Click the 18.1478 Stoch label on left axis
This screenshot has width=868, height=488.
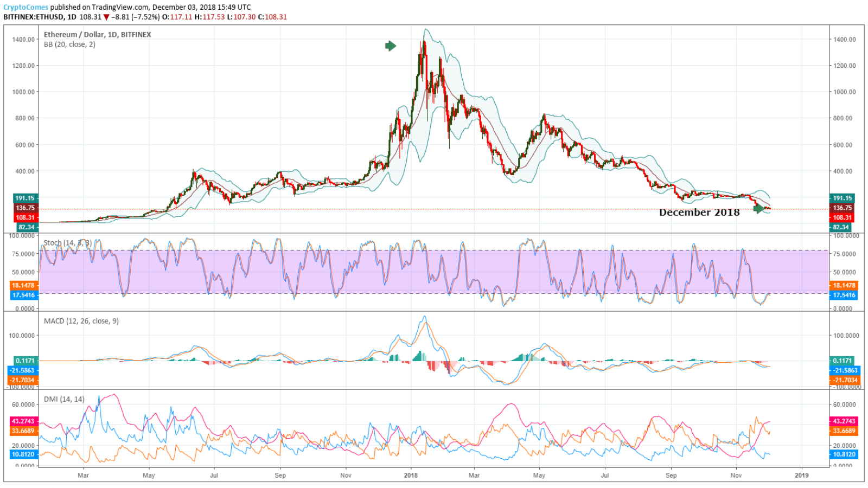pyautogui.click(x=23, y=285)
